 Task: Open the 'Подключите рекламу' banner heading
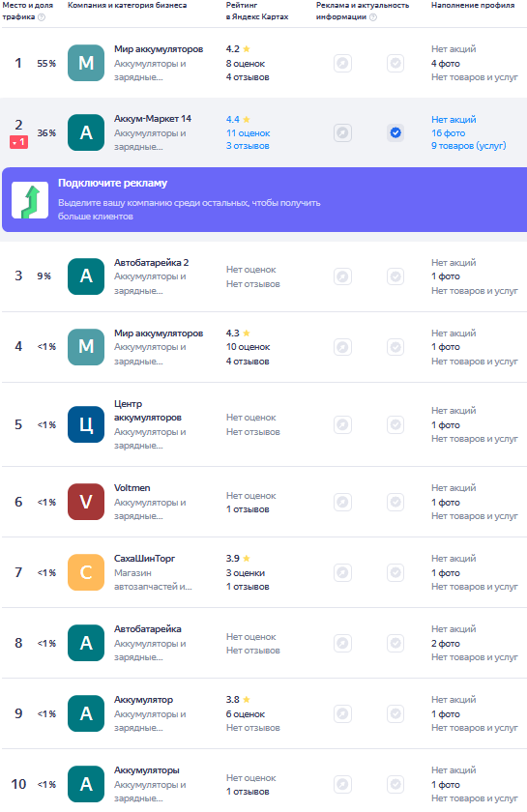[x=112, y=183]
